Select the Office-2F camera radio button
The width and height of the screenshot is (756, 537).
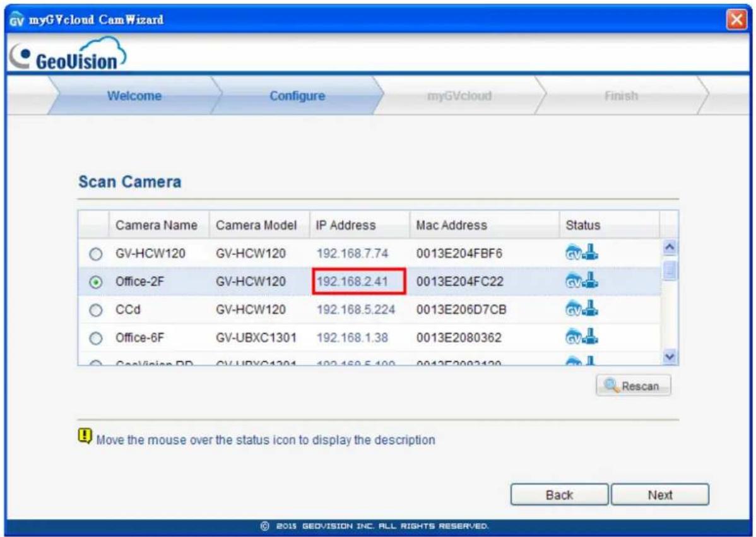[96, 282]
